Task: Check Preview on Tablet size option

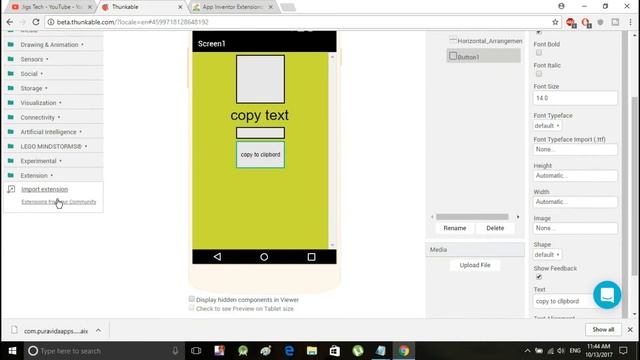Action: point(191,308)
